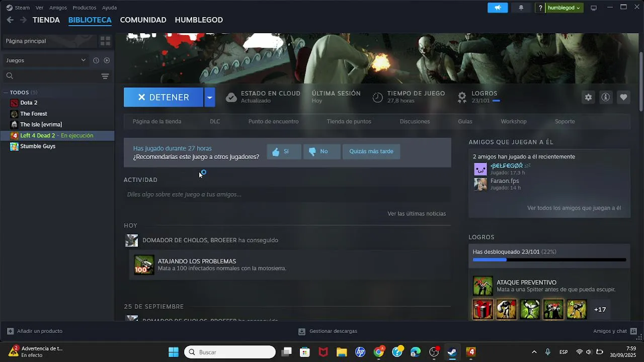Open game settings gear icon
The image size is (644, 362).
588,98
